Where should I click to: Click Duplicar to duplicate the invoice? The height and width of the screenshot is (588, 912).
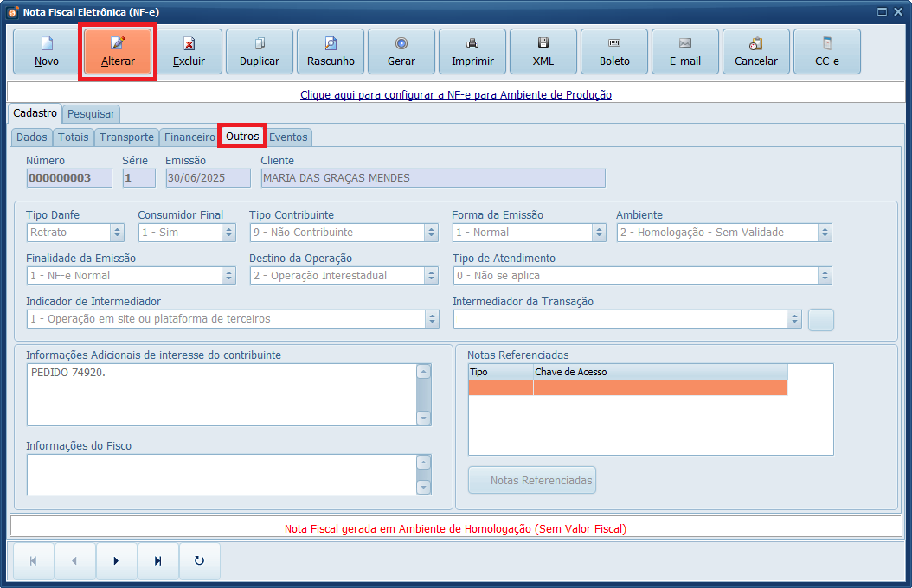click(x=260, y=52)
